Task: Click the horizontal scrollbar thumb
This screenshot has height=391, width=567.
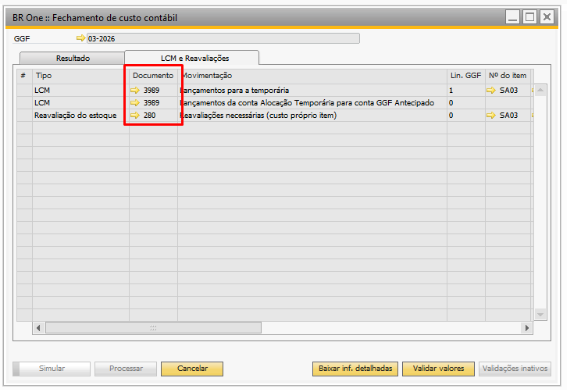Action: [153, 328]
